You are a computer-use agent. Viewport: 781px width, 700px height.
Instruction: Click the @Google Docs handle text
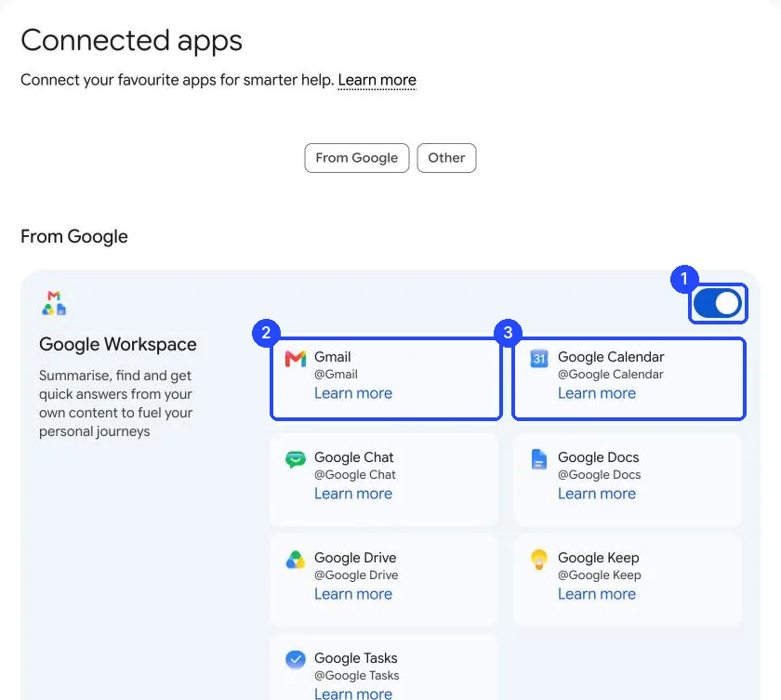click(599, 475)
